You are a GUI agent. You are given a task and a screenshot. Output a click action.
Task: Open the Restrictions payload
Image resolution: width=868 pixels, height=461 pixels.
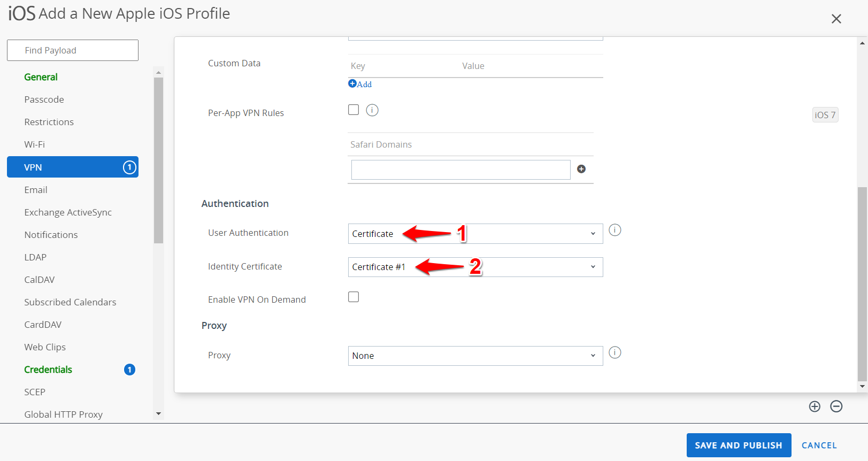click(x=49, y=122)
